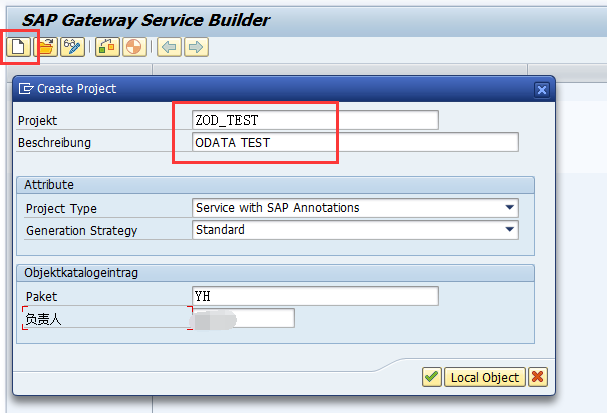607x413 pixels.
Task: Click the orange circular toolbar icon
Action: coord(134,47)
